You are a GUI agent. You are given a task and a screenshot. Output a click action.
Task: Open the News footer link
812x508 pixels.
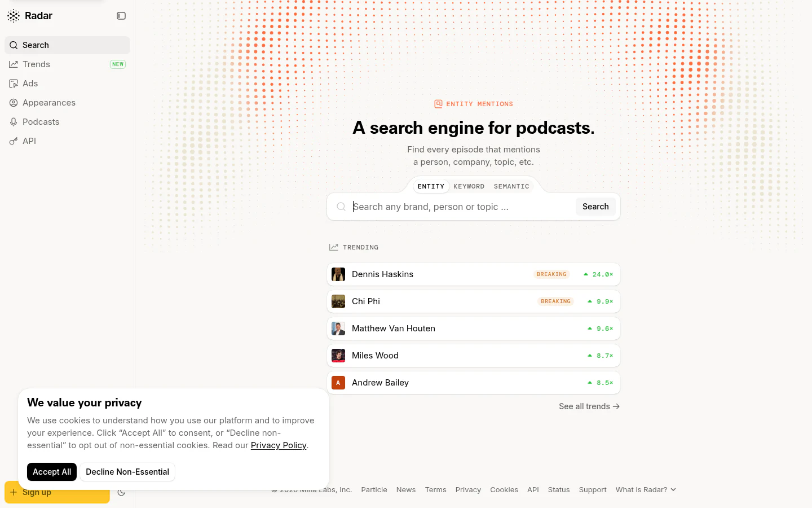(406, 490)
